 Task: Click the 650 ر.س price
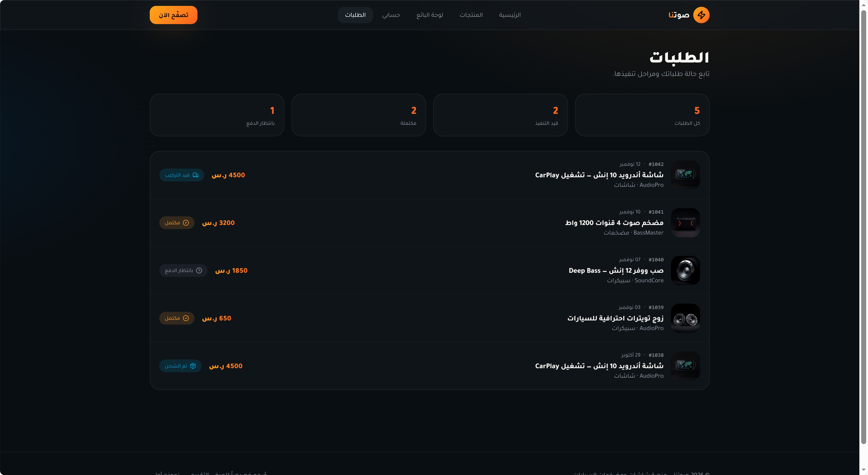217,318
